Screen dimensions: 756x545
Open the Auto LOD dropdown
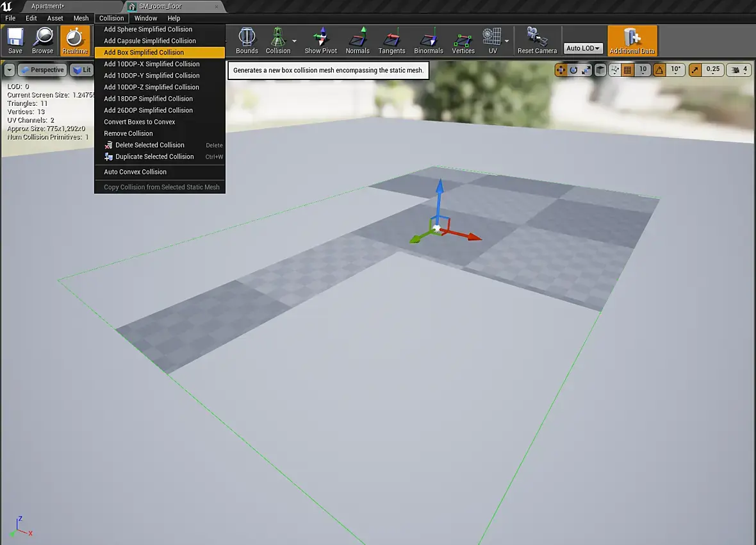[x=583, y=48]
